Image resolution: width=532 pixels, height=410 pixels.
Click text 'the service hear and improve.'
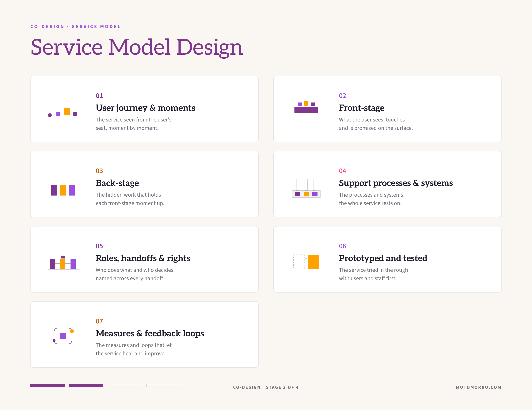coord(131,354)
